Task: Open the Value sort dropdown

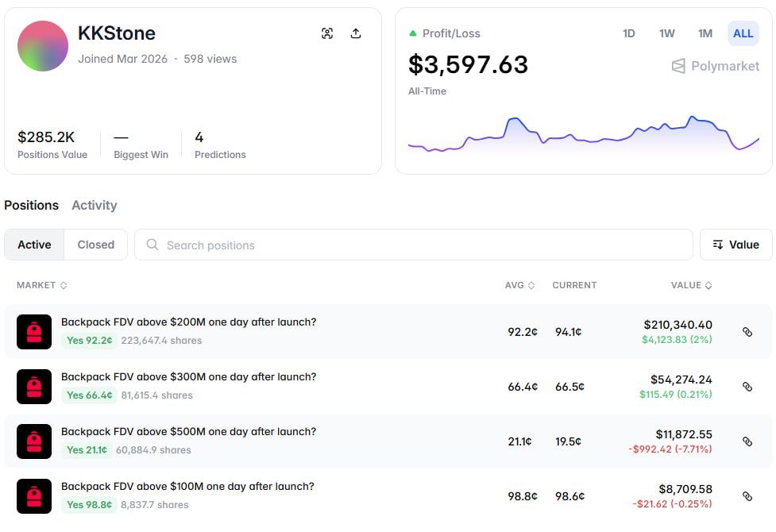Action: click(736, 245)
